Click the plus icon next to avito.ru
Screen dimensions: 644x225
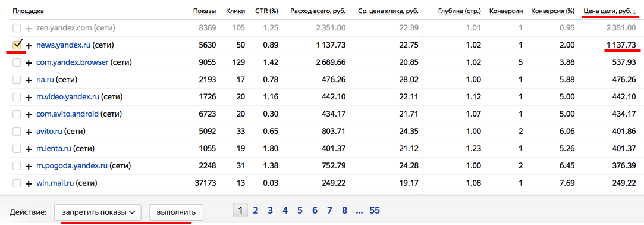pos(29,132)
